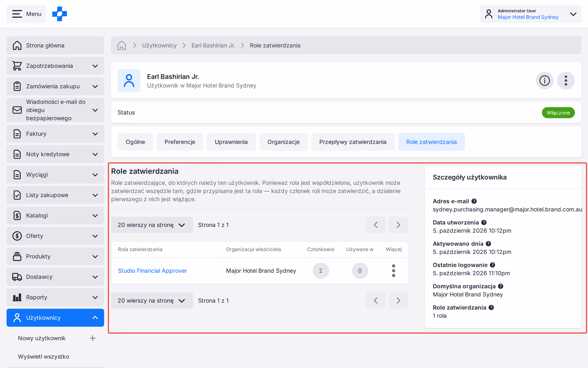Go to Strona główna in sidebar
The width and height of the screenshot is (588, 368).
55,46
